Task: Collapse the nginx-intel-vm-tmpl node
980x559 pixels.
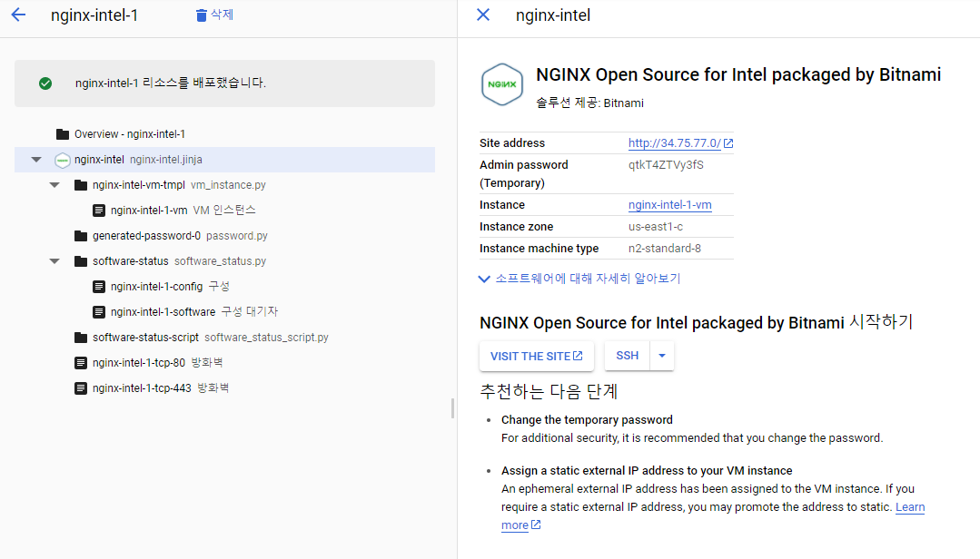Action: coord(54,185)
